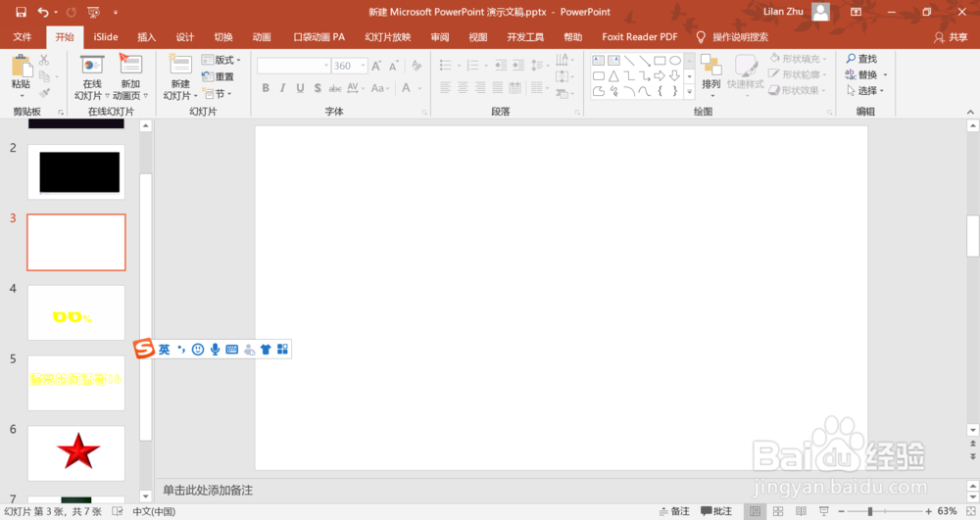
Task: Expand the shapes gallery more arrow
Action: pos(689,92)
